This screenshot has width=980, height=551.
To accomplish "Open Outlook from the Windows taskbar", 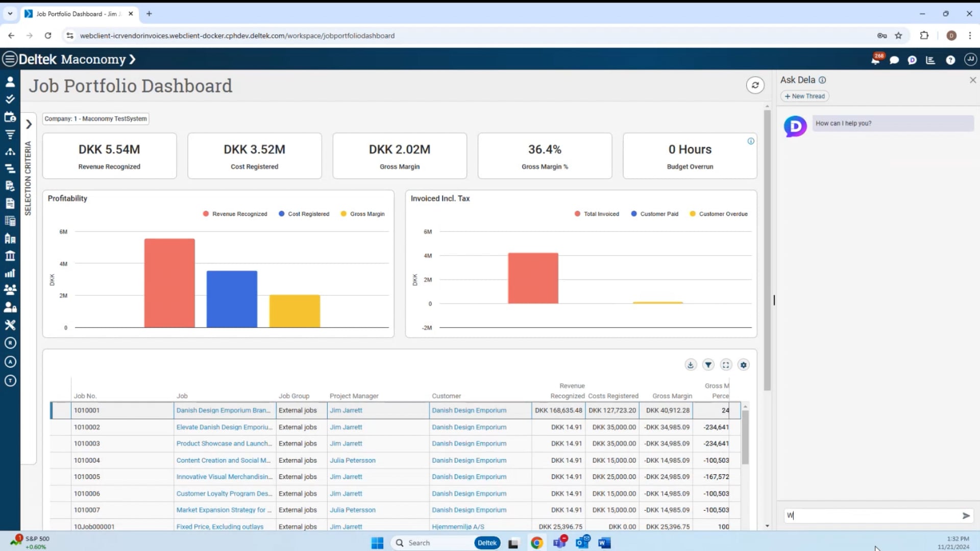I will tap(582, 542).
